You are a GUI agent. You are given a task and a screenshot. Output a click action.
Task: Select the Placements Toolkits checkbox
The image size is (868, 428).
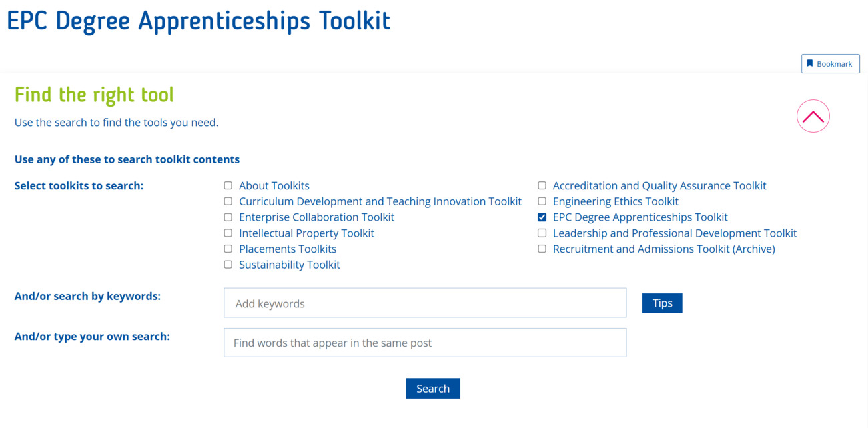pyautogui.click(x=228, y=248)
